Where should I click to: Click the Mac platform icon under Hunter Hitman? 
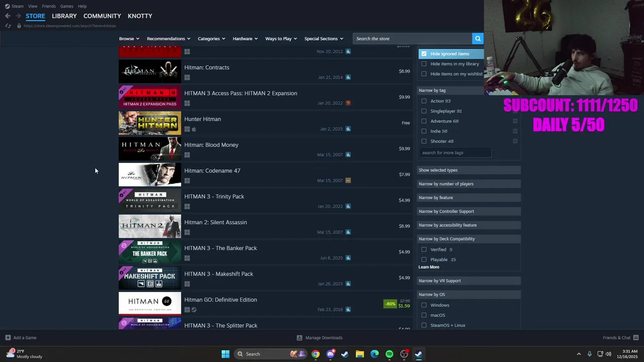[x=194, y=129]
